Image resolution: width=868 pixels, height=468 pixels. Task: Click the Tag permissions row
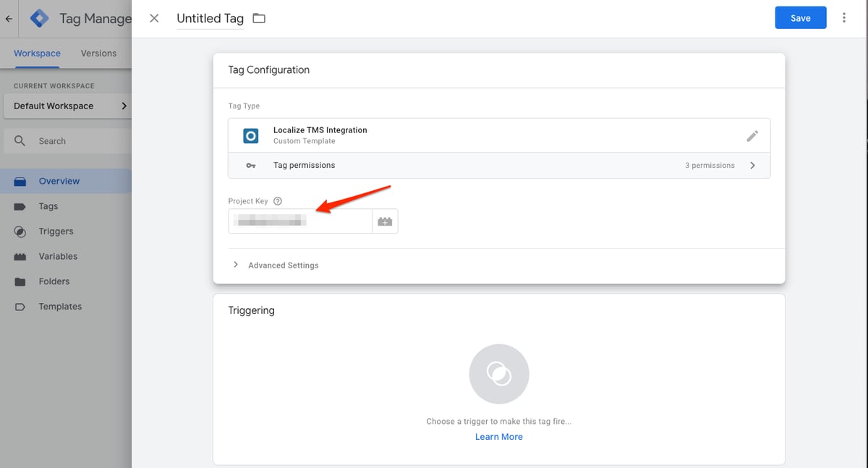pos(499,166)
